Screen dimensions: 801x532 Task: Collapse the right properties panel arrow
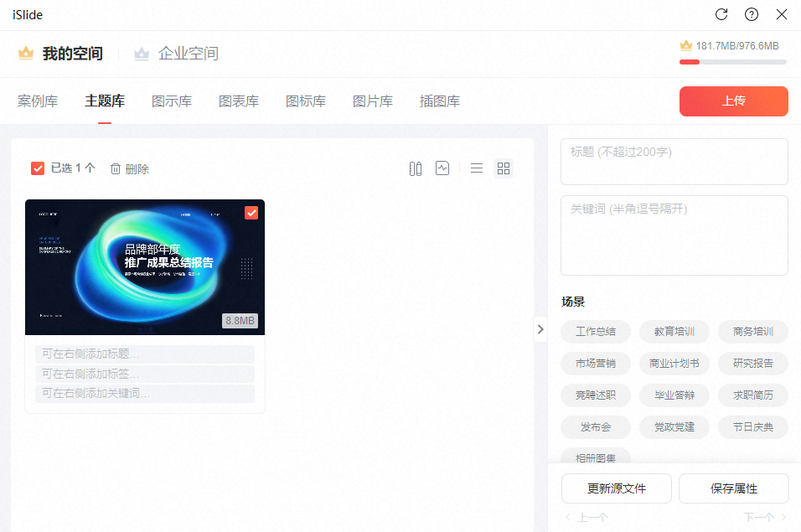pyautogui.click(x=540, y=329)
